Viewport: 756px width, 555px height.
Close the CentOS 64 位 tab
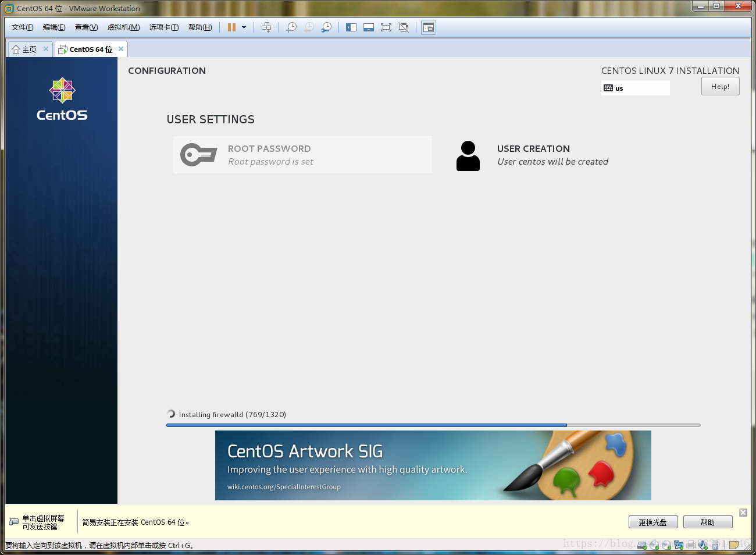click(121, 49)
